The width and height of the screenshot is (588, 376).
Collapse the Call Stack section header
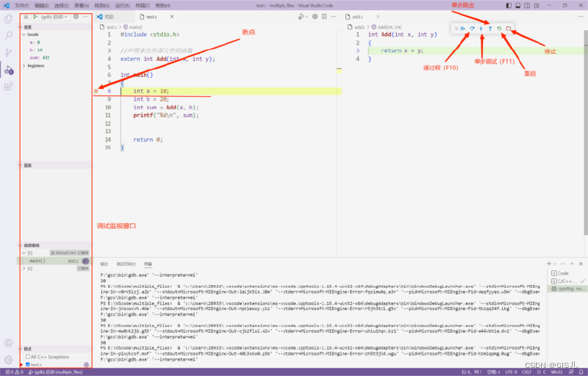click(54, 245)
